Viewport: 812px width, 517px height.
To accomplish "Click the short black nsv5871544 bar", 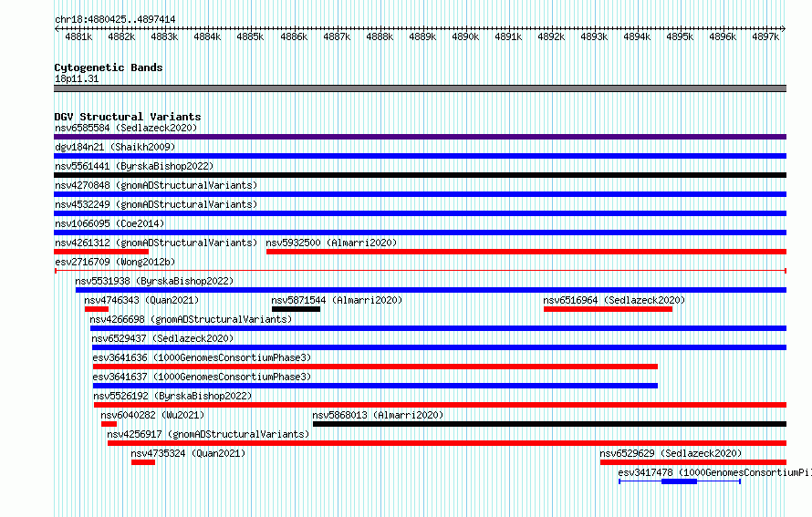I will pos(297,309).
